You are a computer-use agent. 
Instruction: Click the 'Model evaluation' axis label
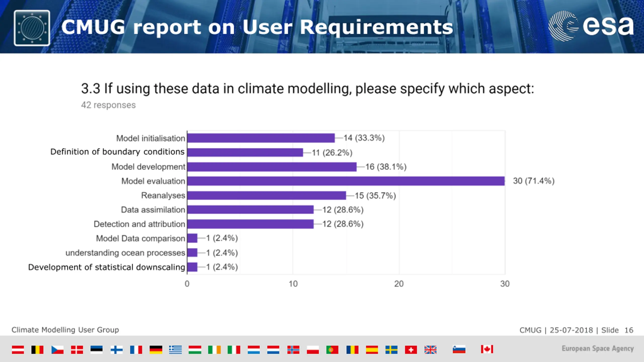coord(153,181)
